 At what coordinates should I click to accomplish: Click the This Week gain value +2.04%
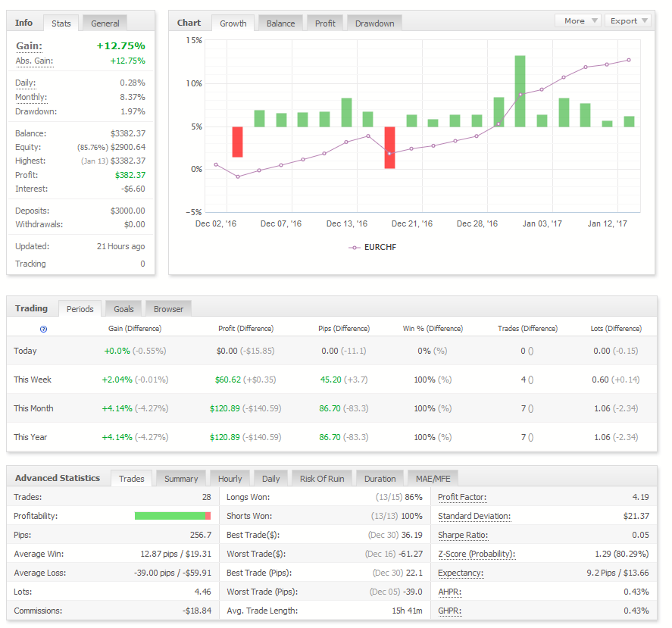pyautogui.click(x=117, y=380)
